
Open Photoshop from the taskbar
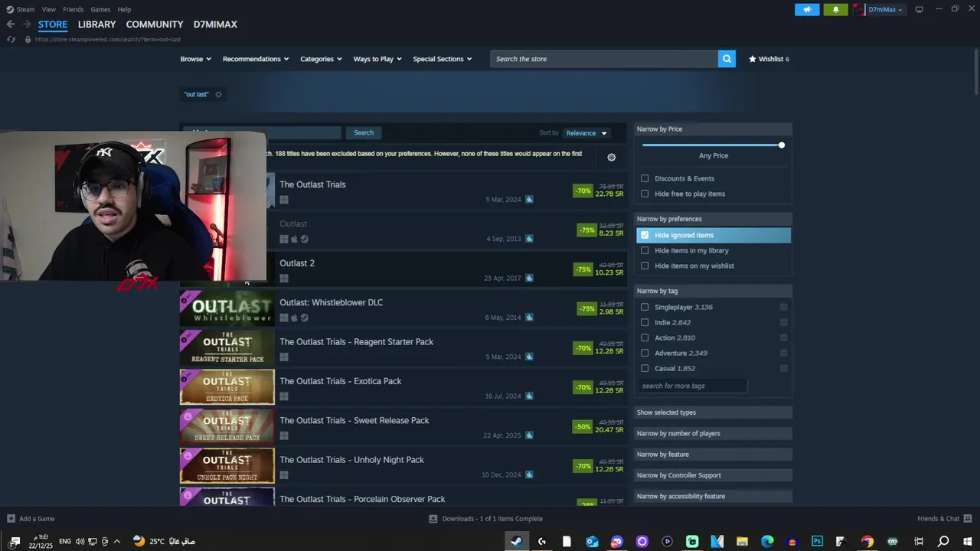(x=817, y=541)
